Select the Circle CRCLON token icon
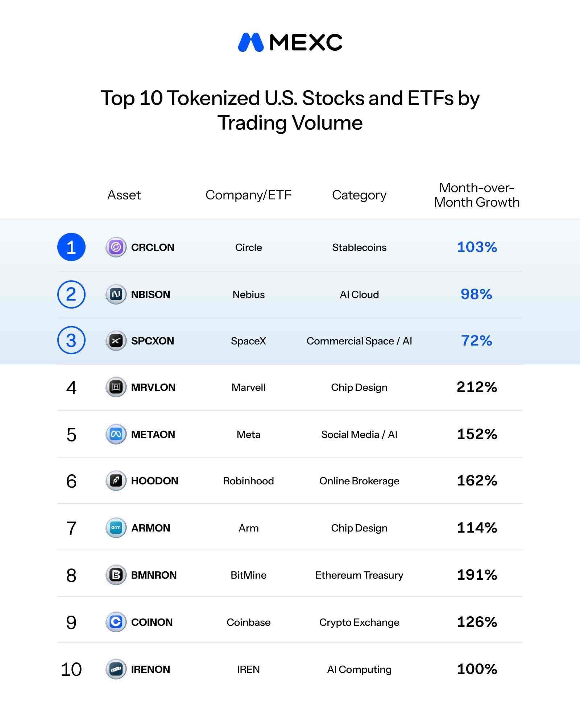 (116, 247)
